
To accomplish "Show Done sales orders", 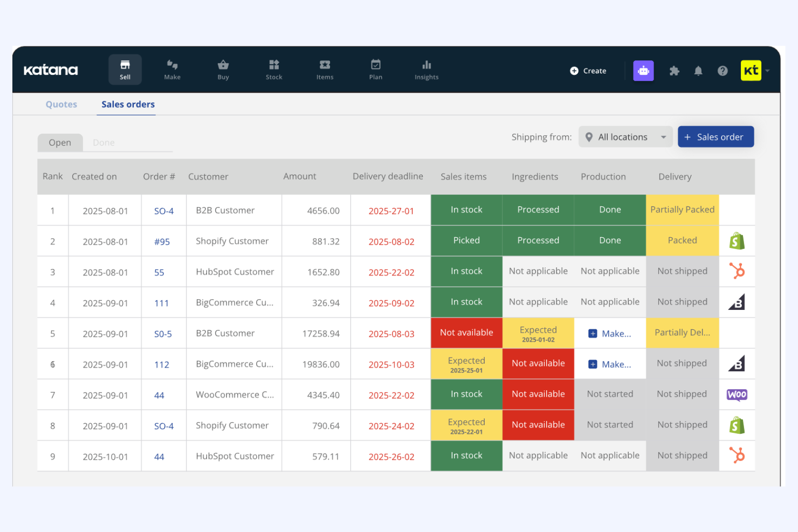I will [104, 143].
